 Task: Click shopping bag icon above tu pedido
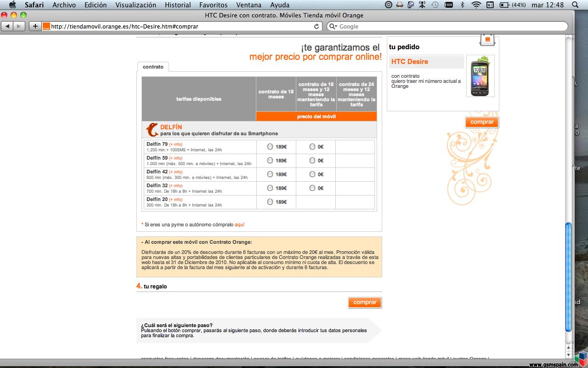(487, 40)
